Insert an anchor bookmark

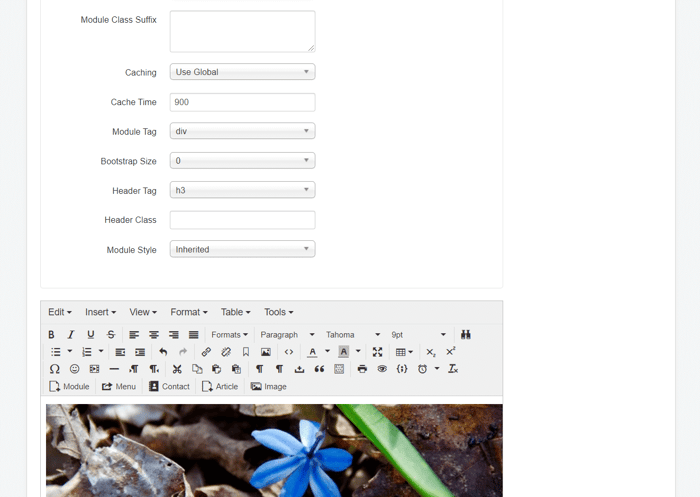(246, 352)
